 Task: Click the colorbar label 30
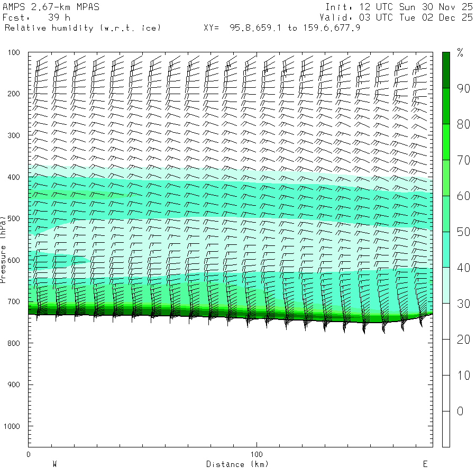pyautogui.click(x=463, y=304)
